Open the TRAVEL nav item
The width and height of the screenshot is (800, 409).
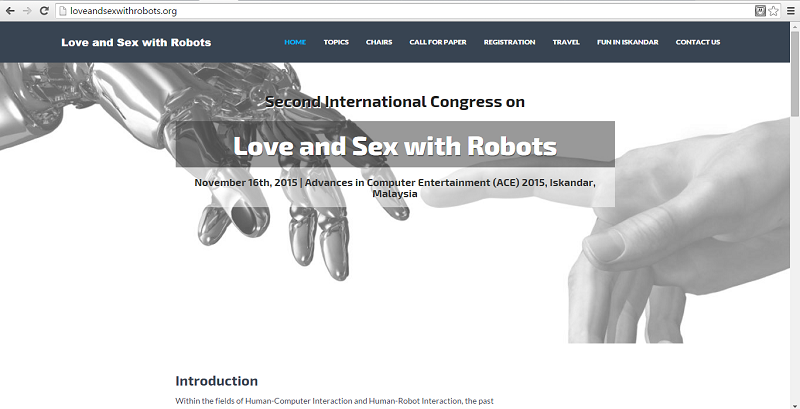(566, 42)
